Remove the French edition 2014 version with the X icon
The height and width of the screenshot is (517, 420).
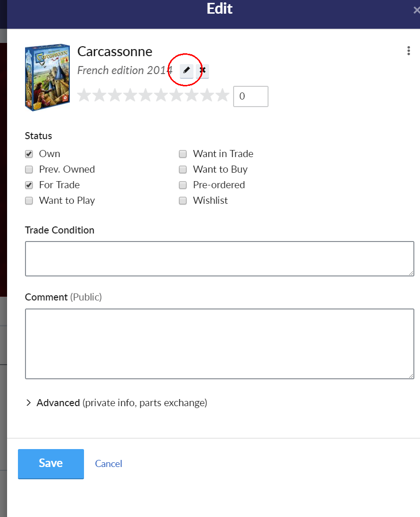coord(202,71)
